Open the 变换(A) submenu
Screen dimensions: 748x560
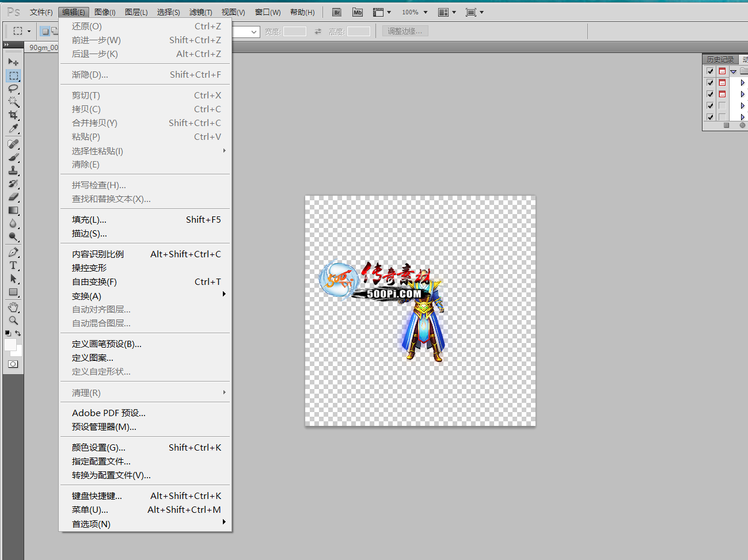click(145, 296)
